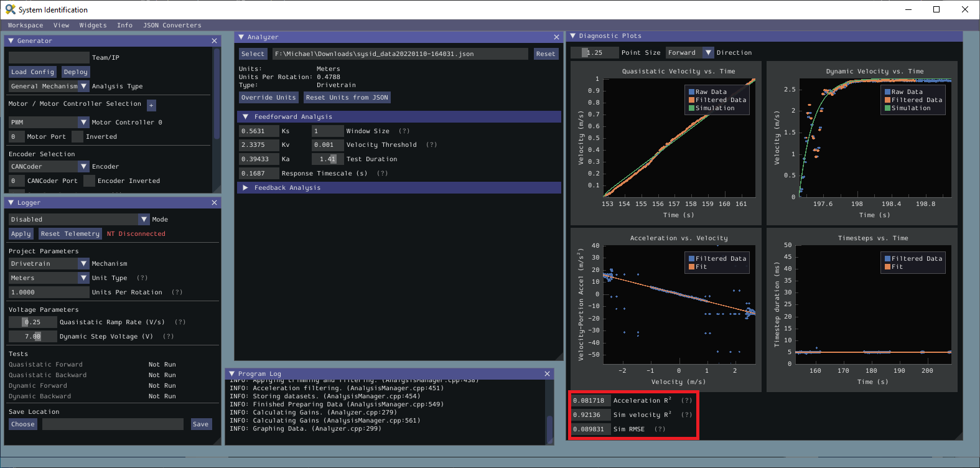This screenshot has height=468, width=980.
Task: Open the Workspace menu
Action: pos(26,26)
